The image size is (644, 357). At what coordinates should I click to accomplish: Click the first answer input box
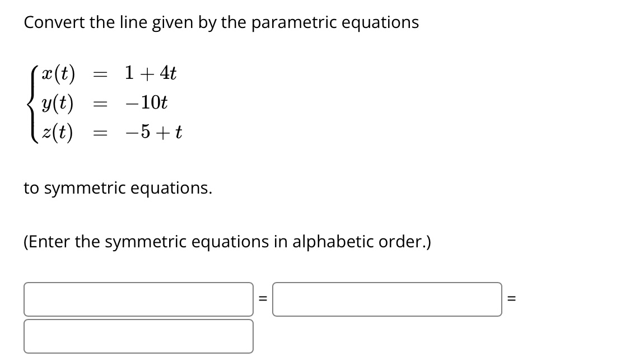138,299
